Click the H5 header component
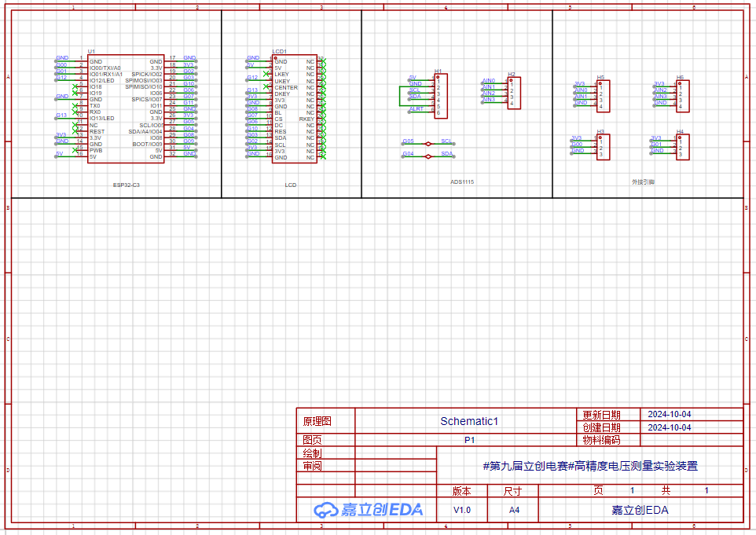This screenshot has height=535, width=756. click(604, 93)
